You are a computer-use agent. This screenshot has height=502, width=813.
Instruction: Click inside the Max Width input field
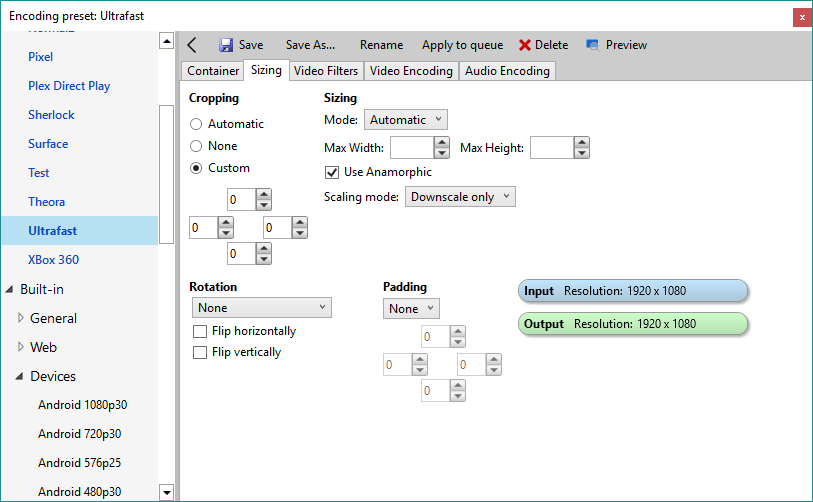click(411, 148)
